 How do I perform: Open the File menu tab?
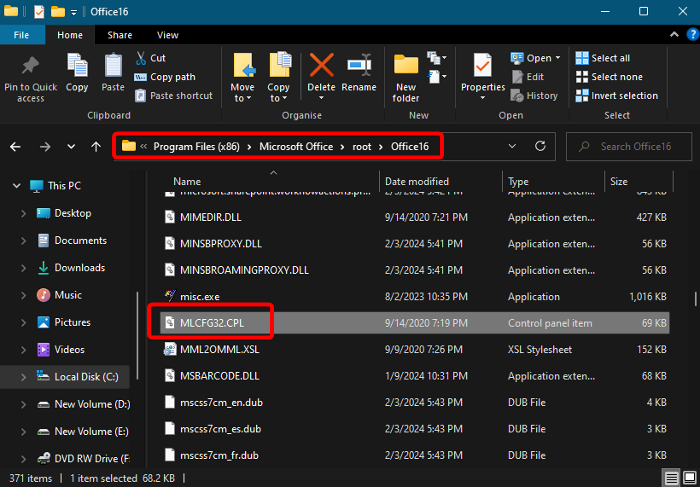[x=21, y=35]
